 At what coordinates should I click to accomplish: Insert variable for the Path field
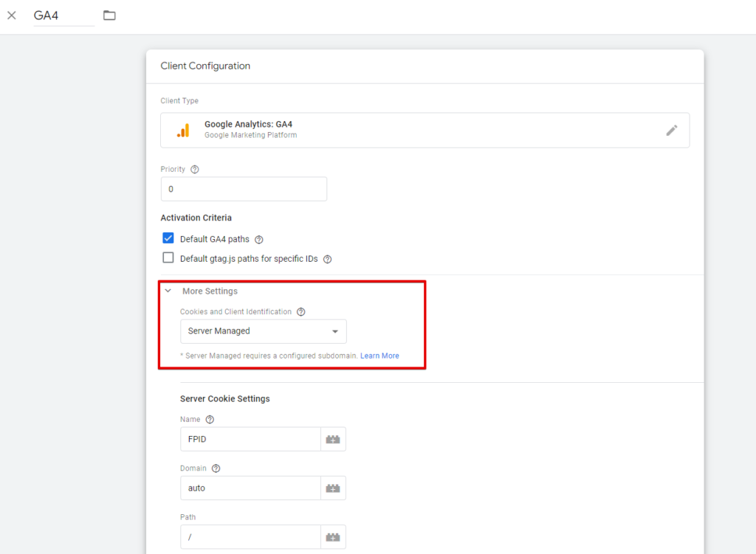point(333,536)
